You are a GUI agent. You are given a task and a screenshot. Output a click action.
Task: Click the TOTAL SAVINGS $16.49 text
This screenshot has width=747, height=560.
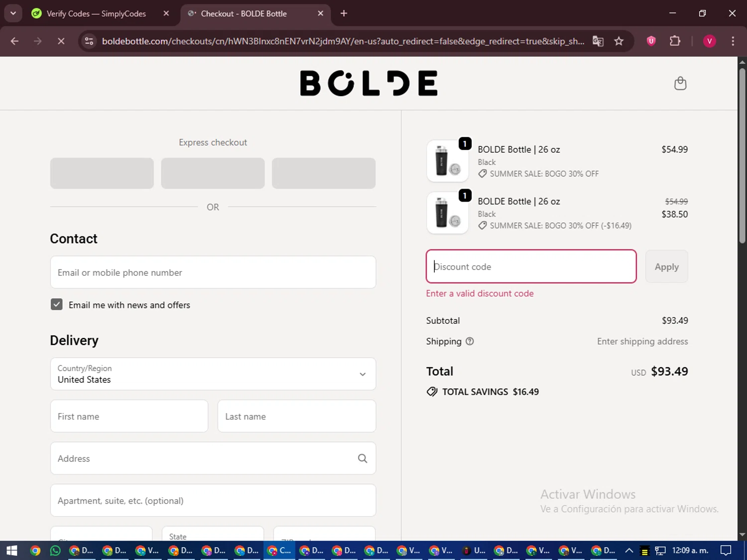[491, 392]
